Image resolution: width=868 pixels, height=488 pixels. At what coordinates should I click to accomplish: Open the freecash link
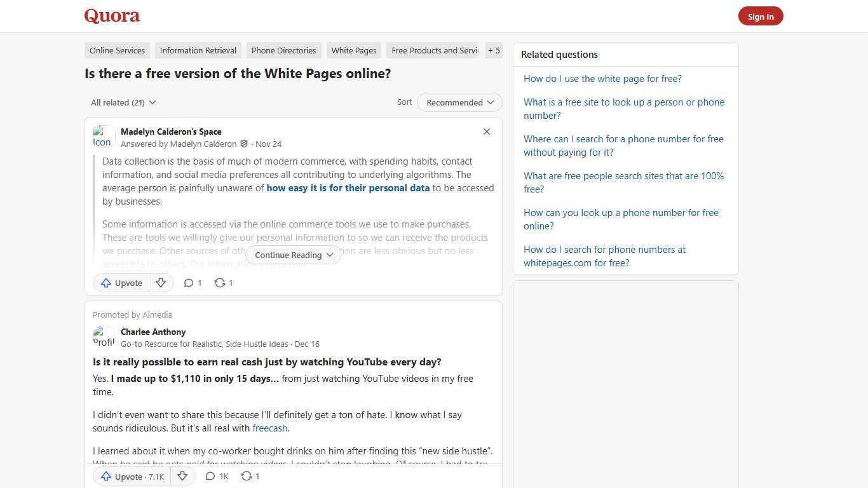[269, 428]
